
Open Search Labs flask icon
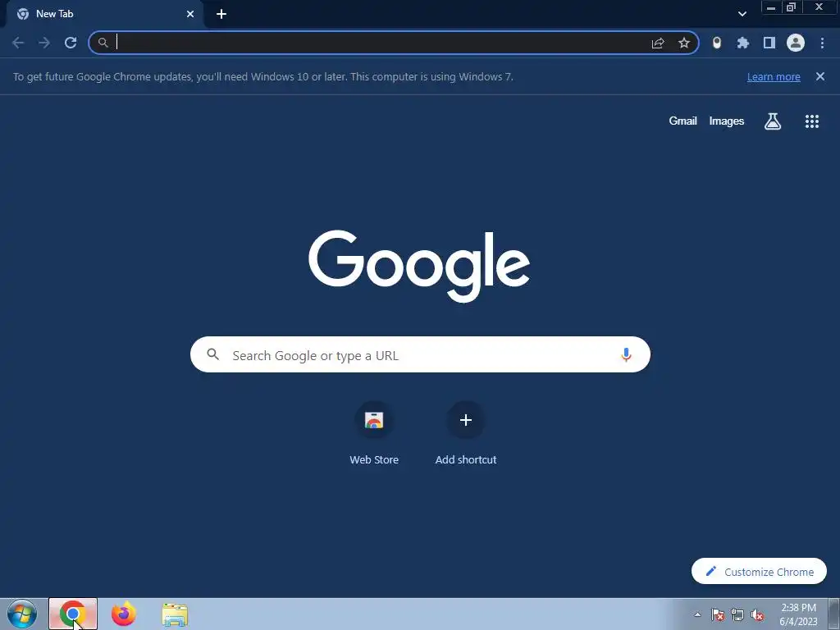(773, 121)
